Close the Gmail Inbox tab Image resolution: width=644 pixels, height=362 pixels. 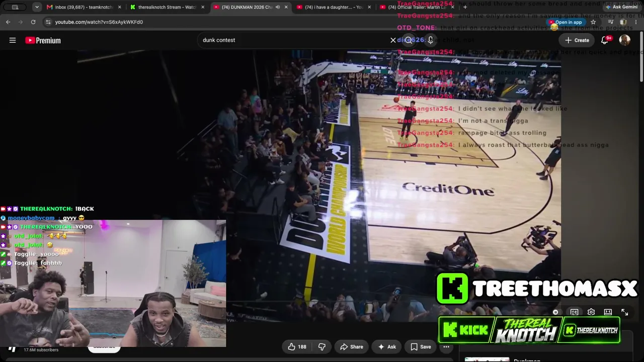tap(120, 7)
